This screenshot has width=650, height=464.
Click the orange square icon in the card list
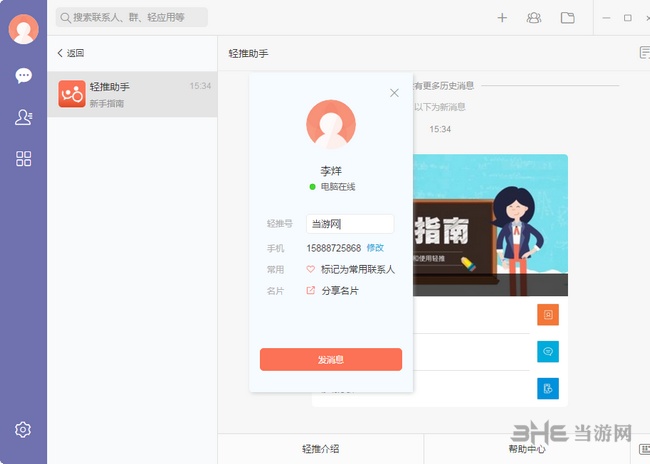[x=548, y=315]
